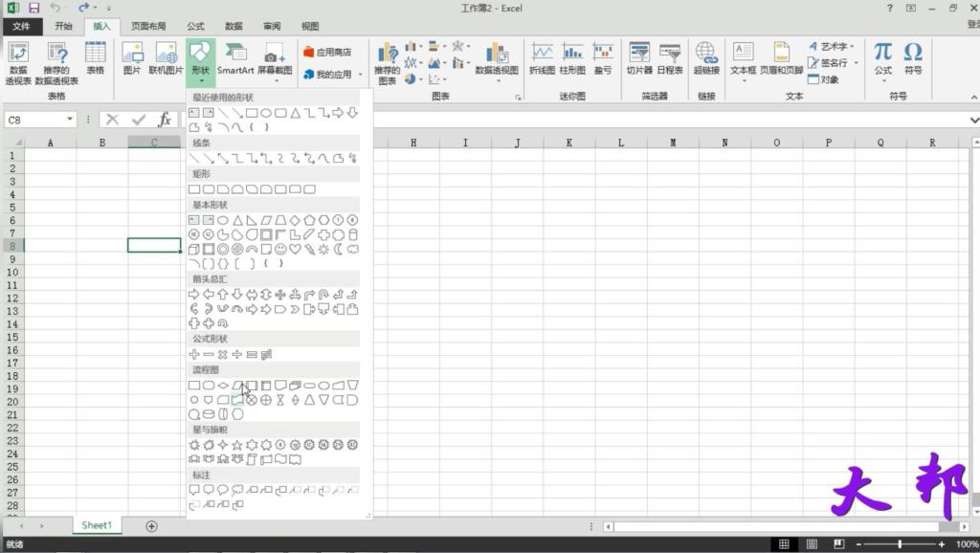Pick the heart shape from basic shapes
Screen dimensions: 980x553
[x=295, y=250]
